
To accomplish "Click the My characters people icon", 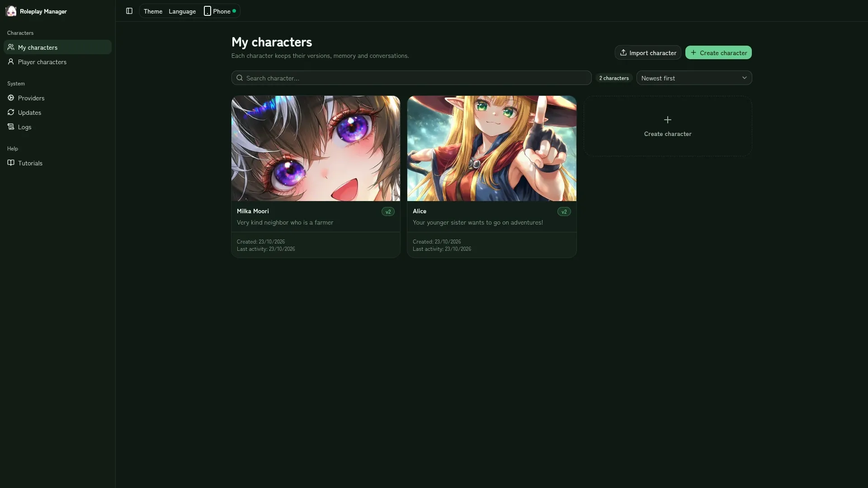I will point(11,47).
